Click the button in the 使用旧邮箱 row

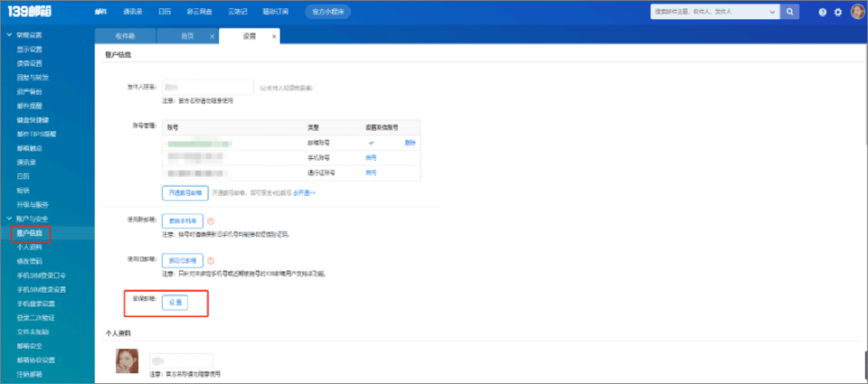tap(182, 261)
